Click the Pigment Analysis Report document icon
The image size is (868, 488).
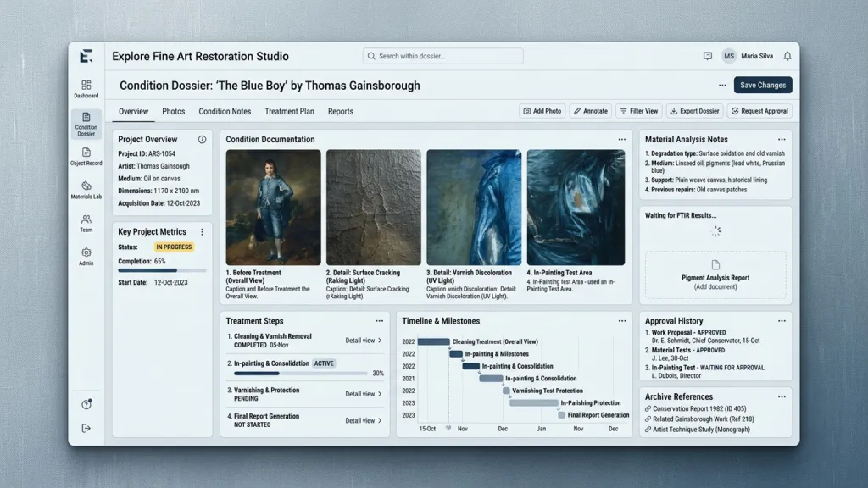coord(715,265)
